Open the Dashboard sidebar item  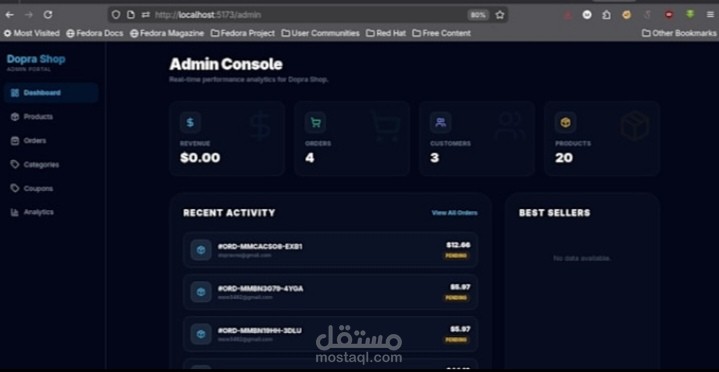point(51,93)
